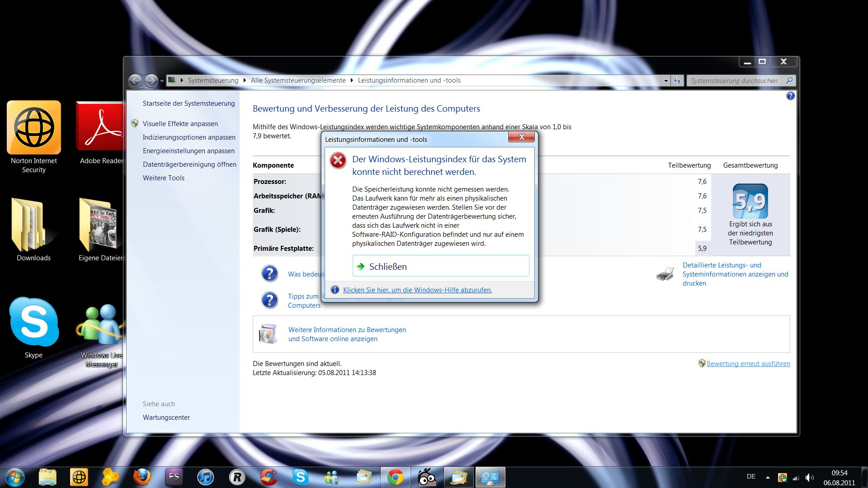This screenshot has height=488, width=868.
Task: Click the refresh button next to address bar
Action: click(x=677, y=80)
